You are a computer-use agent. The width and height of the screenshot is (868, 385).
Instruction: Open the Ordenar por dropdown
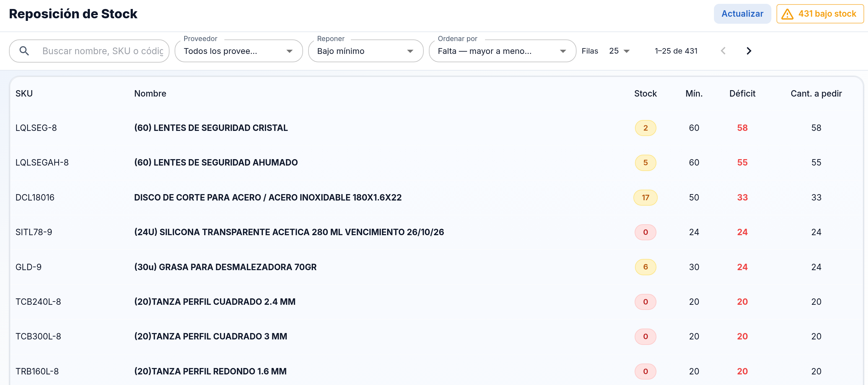click(x=502, y=51)
